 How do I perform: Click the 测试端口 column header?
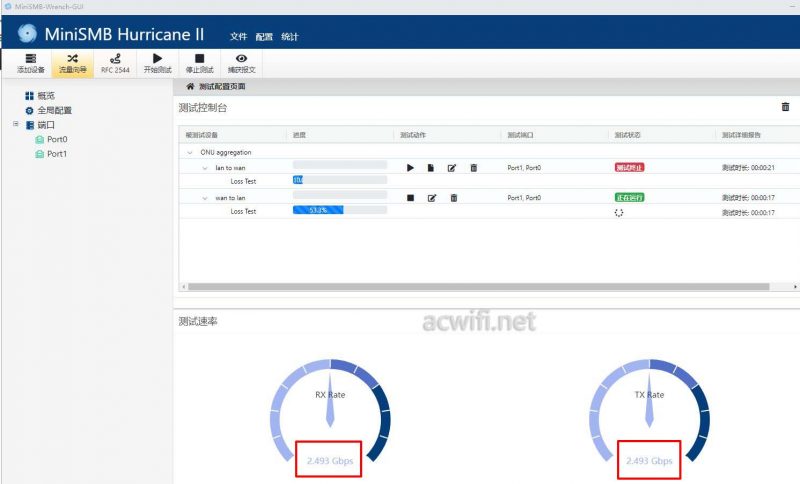(x=520, y=135)
